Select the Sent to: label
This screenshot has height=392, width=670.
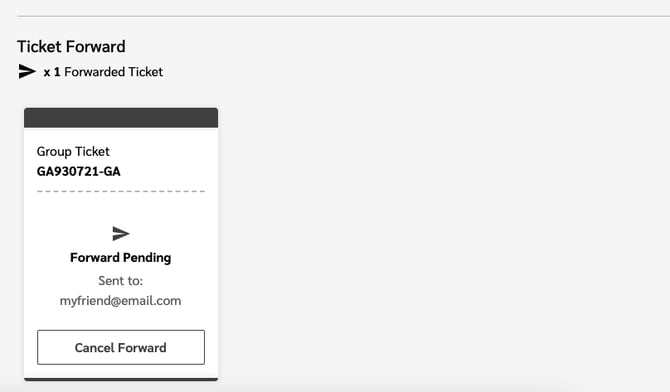(120, 280)
